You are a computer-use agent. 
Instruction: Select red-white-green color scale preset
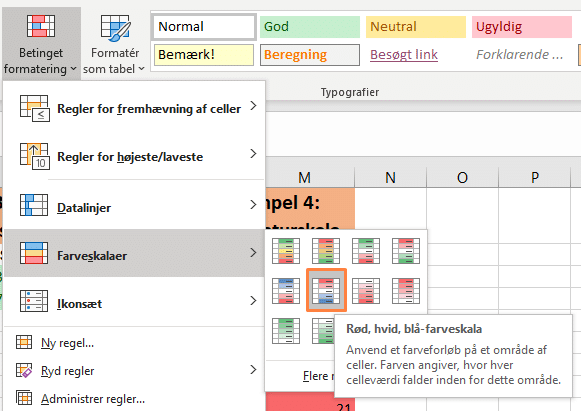coord(406,251)
